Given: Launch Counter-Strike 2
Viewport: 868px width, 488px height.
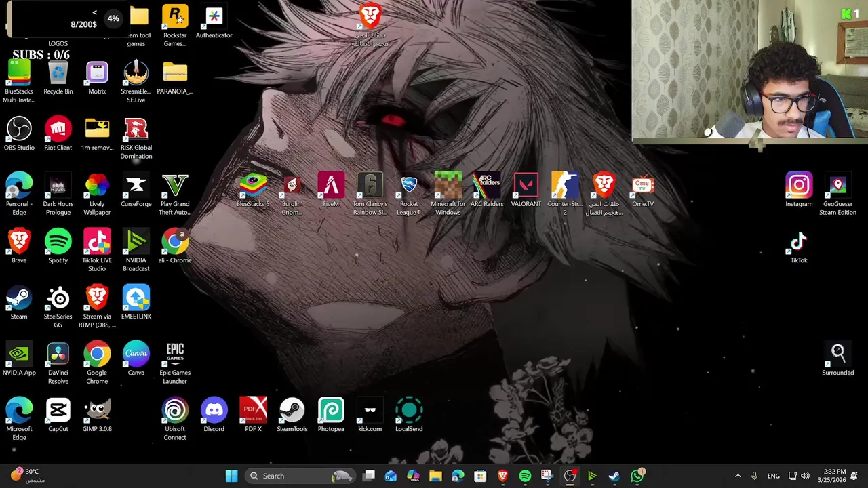Looking at the screenshot, I should (565, 194).
